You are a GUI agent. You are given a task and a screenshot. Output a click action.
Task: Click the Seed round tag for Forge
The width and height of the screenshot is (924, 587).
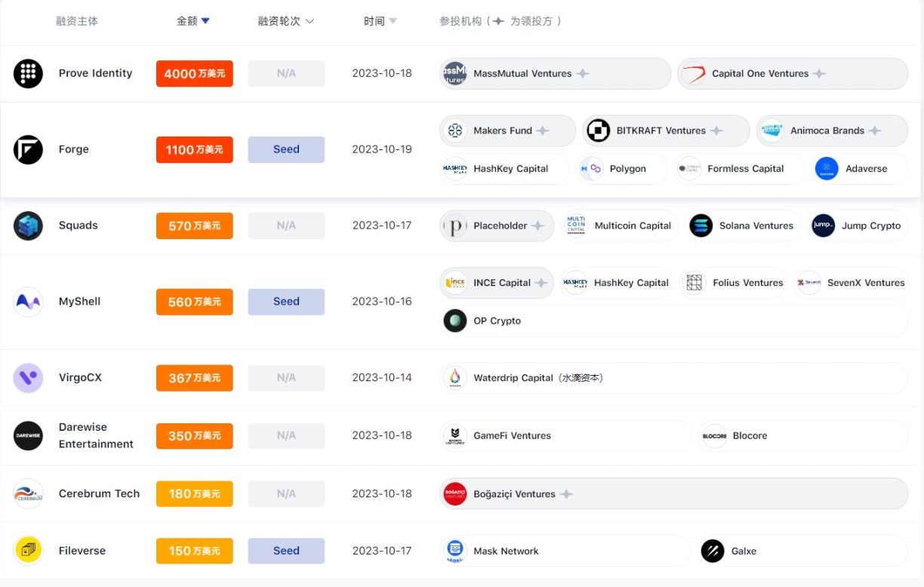coord(286,149)
